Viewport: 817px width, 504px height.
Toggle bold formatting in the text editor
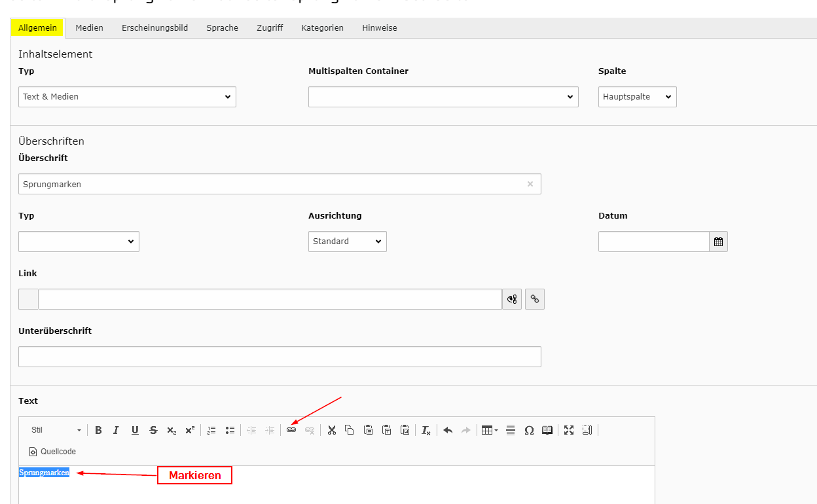click(98, 430)
